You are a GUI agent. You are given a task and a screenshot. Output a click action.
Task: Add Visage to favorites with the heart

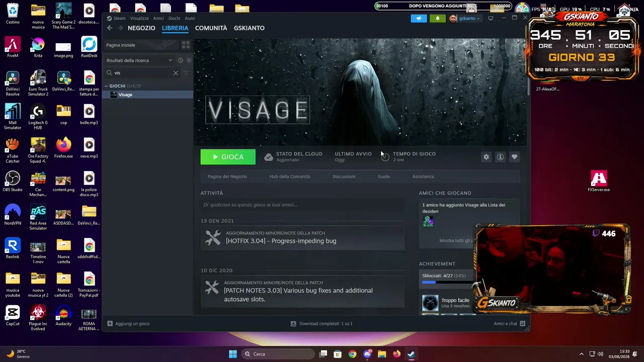pos(514,157)
